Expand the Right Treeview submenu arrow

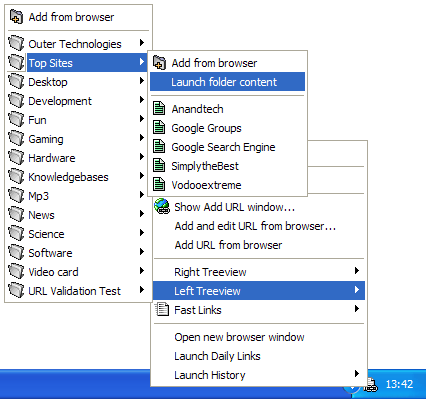(x=357, y=270)
